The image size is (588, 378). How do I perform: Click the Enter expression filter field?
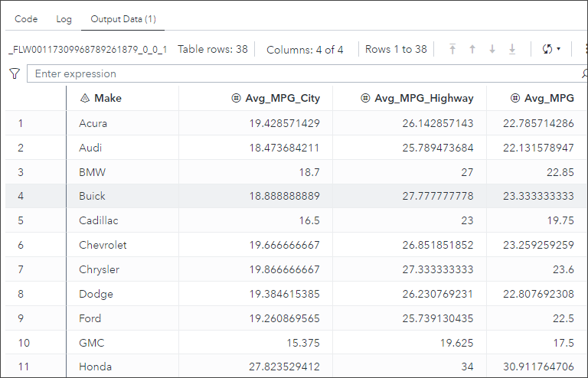[x=307, y=73]
